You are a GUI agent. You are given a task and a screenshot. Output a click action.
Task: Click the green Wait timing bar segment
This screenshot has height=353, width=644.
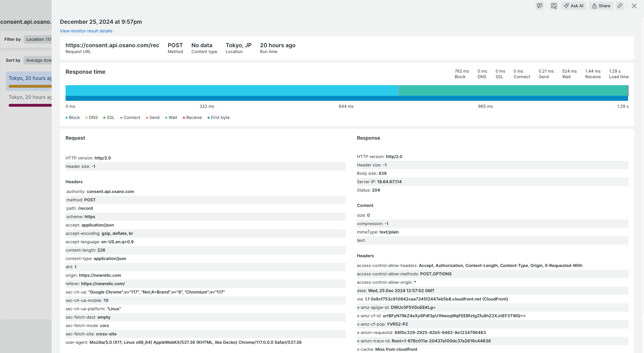click(513, 90)
